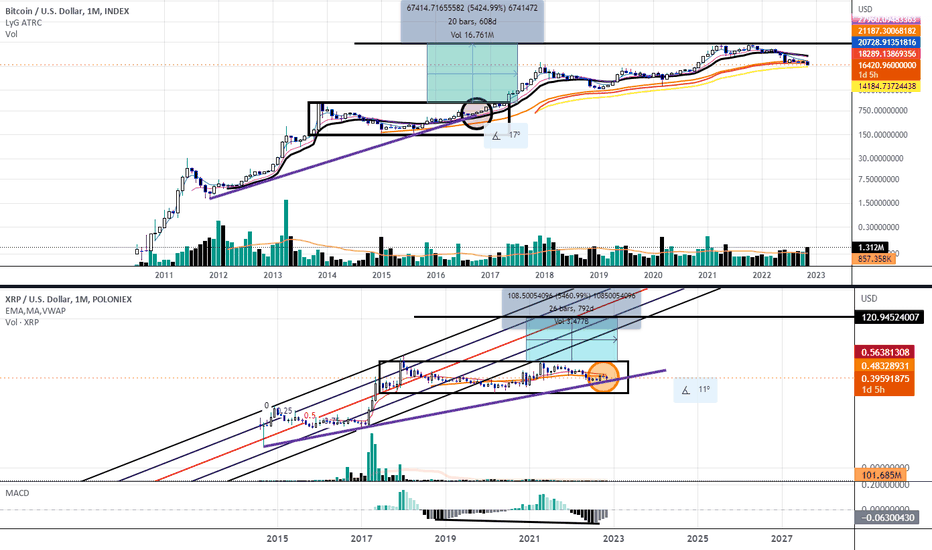Click the XRP / U.S. Dollar chart title
The height and width of the screenshot is (550, 932).
click(x=69, y=299)
